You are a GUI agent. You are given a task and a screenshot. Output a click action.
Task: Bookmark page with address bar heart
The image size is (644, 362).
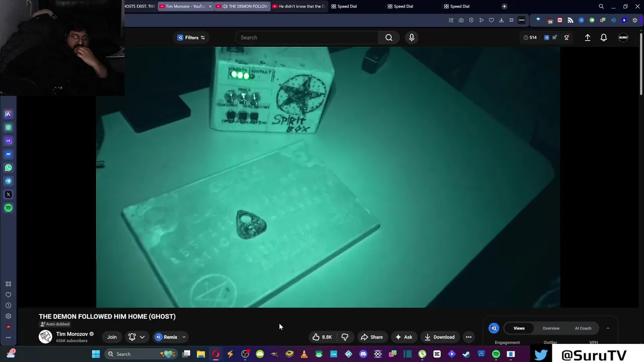[491, 20]
